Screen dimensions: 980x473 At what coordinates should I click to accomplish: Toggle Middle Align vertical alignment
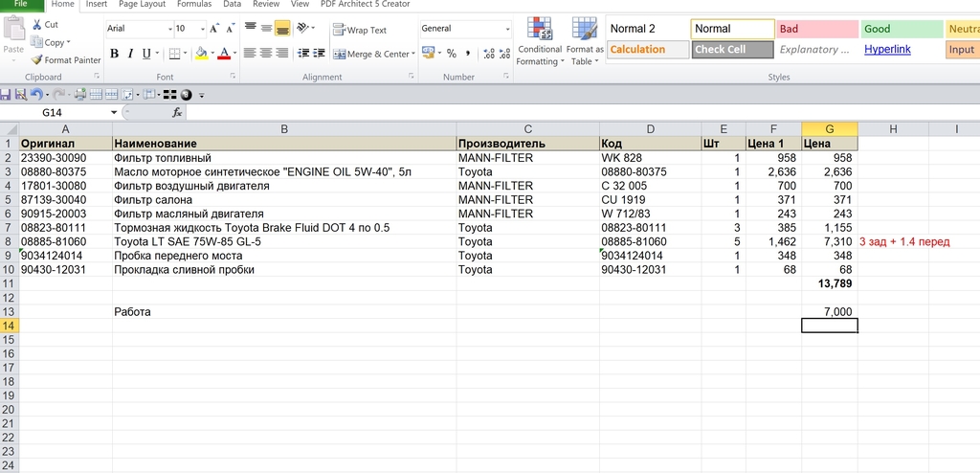pyautogui.click(x=266, y=28)
